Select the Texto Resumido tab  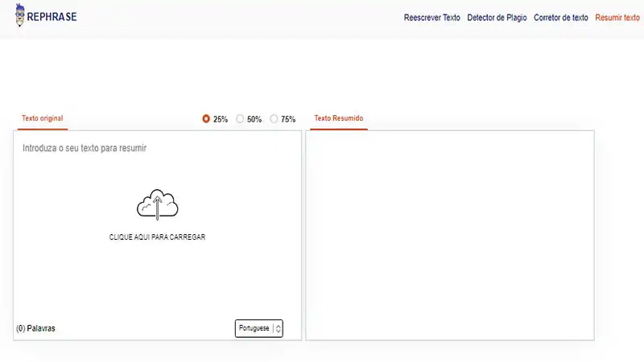[338, 118]
